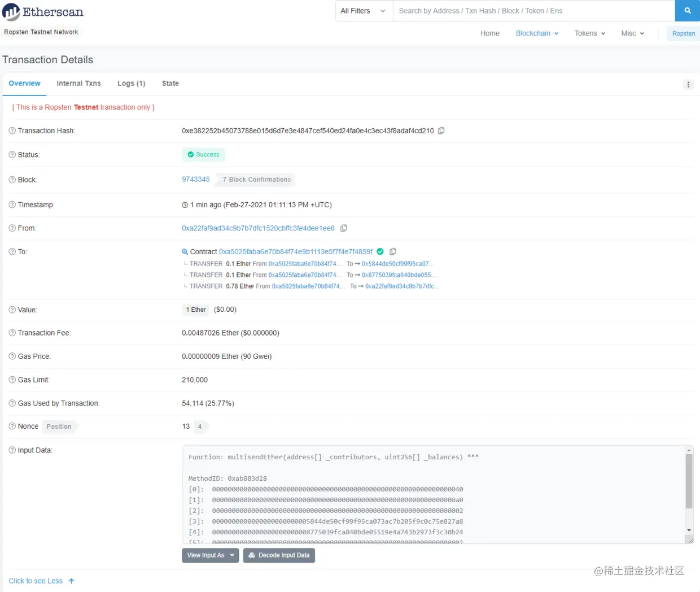Copy the From address to clipboard
The image size is (700, 592).
pos(344,228)
